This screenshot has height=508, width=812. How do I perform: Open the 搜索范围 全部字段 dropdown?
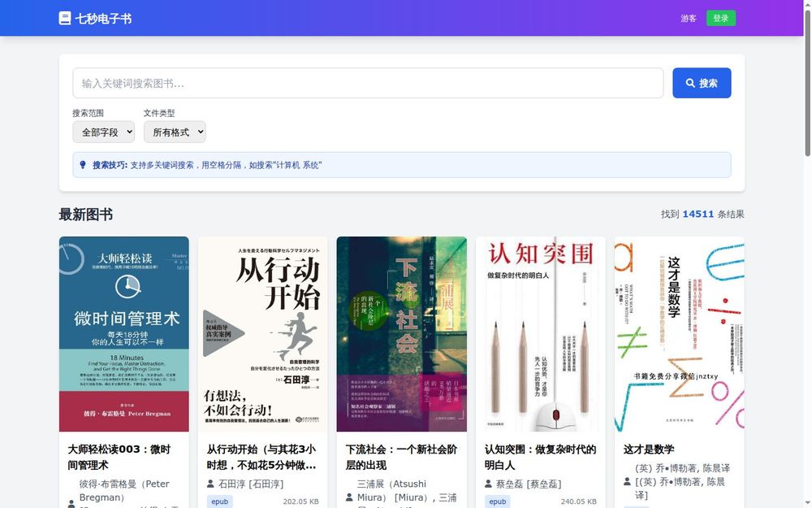[x=104, y=132]
